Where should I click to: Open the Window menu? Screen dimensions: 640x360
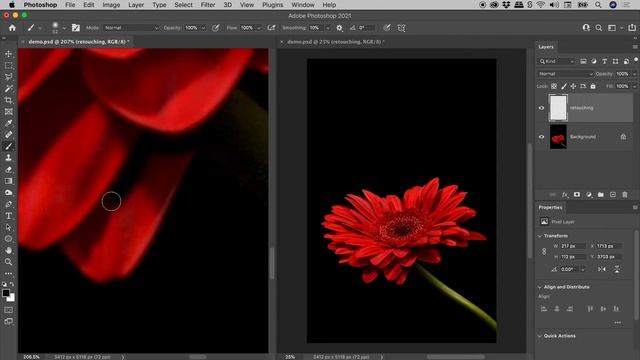[x=303, y=5]
